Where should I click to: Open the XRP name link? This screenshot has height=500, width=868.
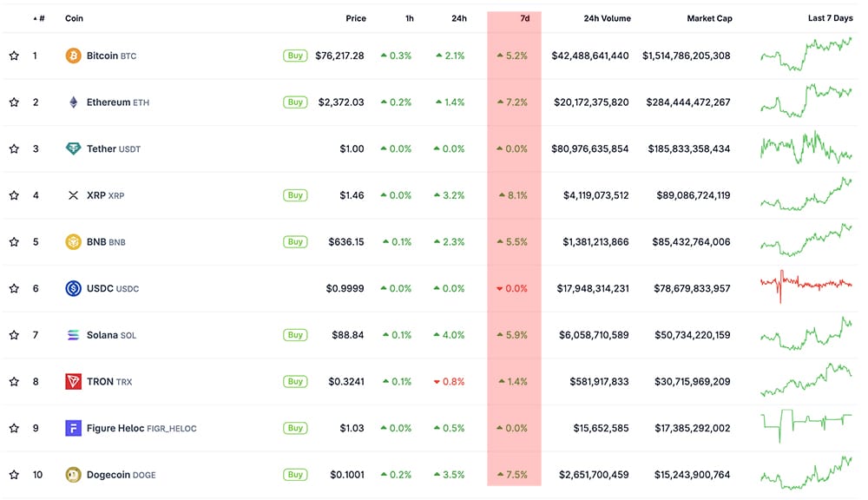(x=105, y=195)
